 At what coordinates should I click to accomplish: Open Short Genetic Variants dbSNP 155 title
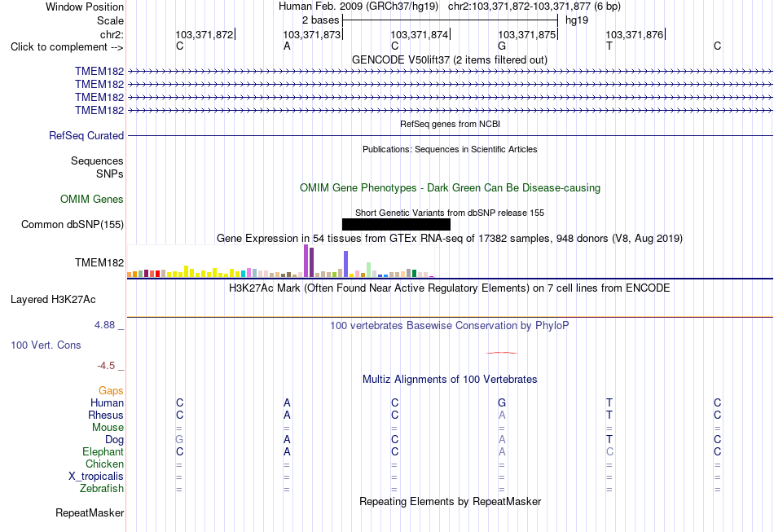[x=450, y=213]
